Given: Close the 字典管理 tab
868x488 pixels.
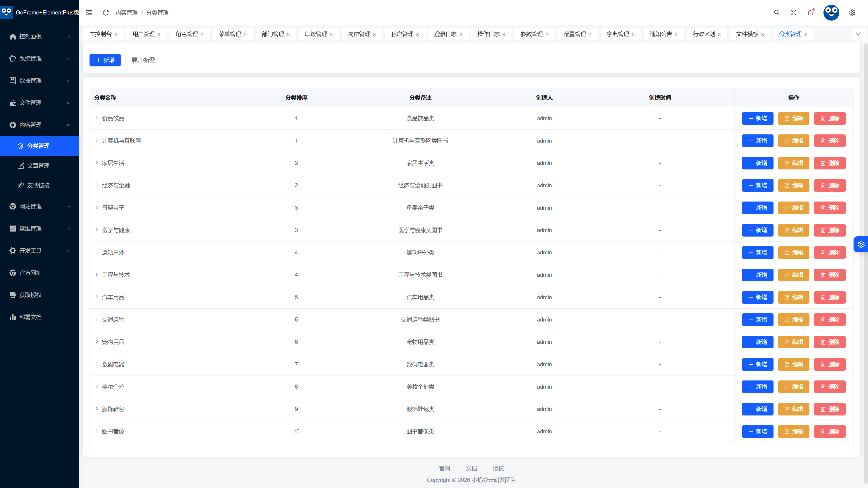Looking at the screenshot, I should tap(633, 34).
